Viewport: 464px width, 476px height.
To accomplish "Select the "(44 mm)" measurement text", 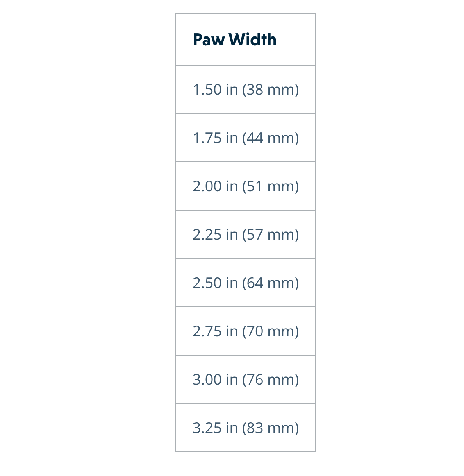I will 271,138.
